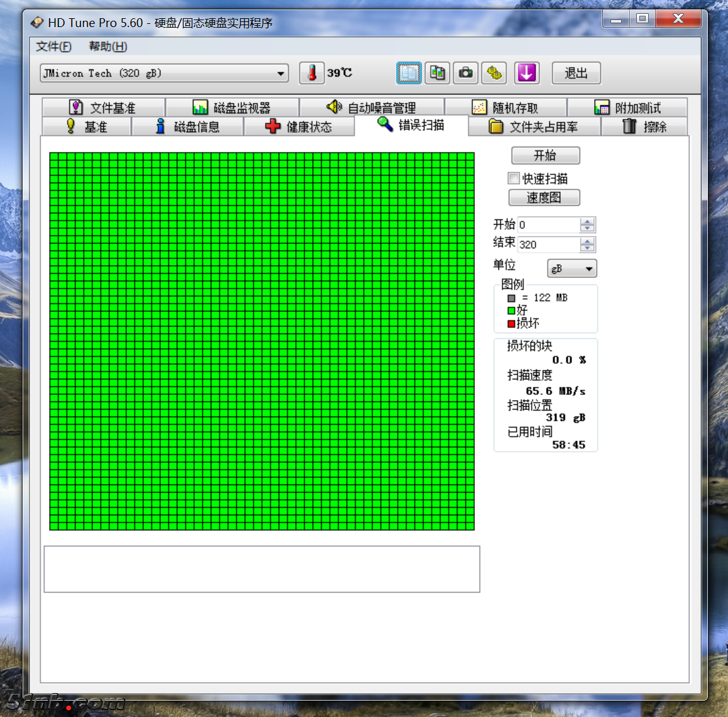Screen dimensions: 728x717
Task: Open the 帮助(H) menu
Action: click(108, 47)
